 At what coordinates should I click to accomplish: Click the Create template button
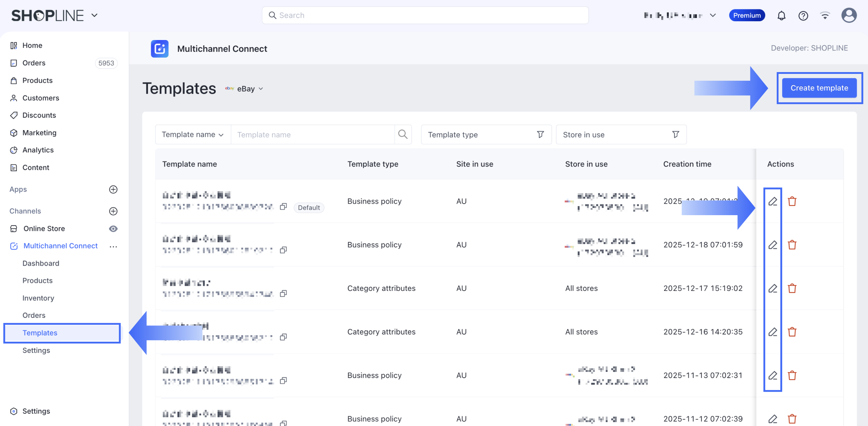[x=819, y=88]
